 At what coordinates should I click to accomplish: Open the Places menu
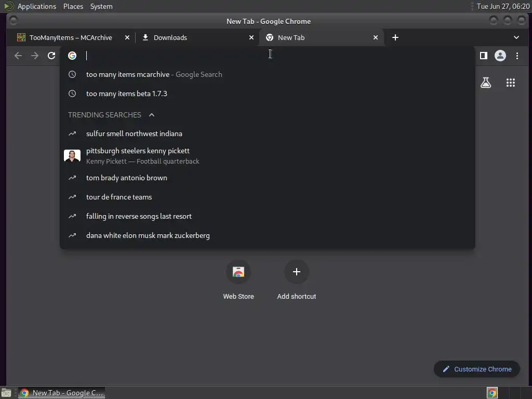(x=73, y=6)
